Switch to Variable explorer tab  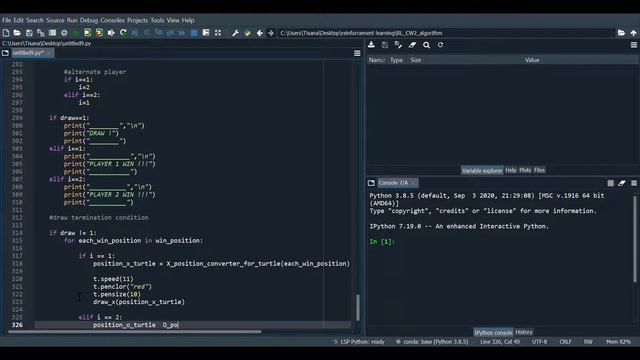point(482,171)
